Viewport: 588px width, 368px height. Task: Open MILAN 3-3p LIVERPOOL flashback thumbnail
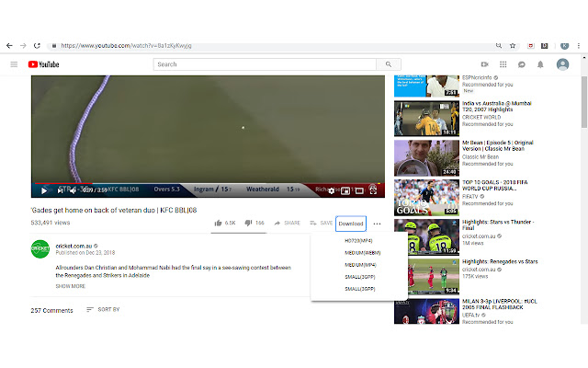(426, 311)
